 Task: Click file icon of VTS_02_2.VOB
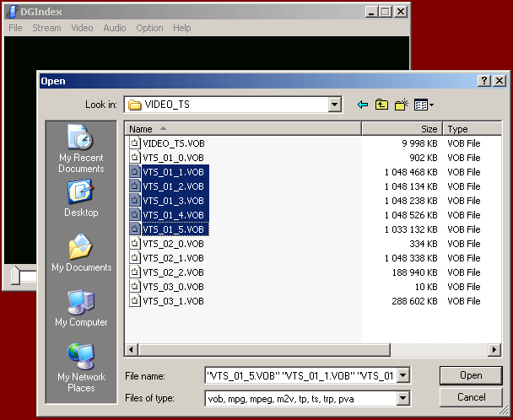[x=134, y=272]
